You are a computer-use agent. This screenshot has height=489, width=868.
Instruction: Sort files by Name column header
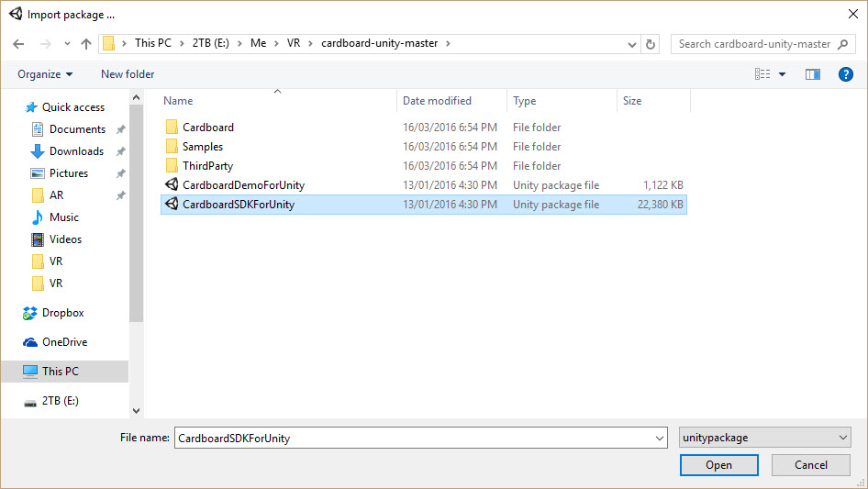tap(179, 101)
